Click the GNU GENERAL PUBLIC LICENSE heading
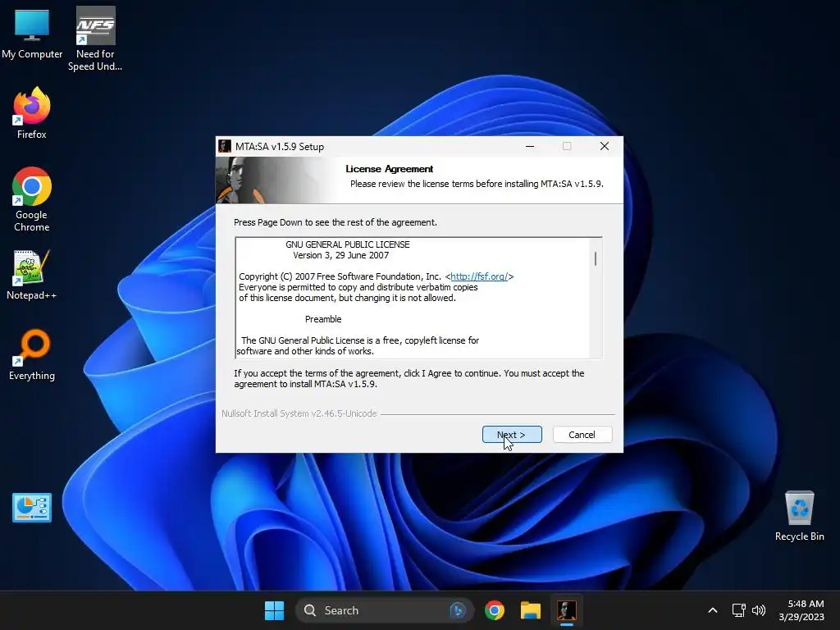Screen dimensions: 840x630 [347, 244]
